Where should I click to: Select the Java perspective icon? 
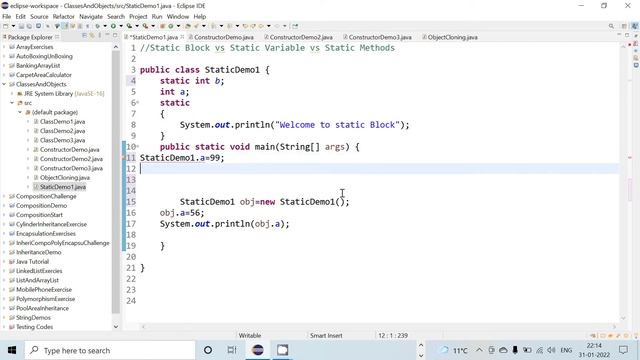pos(635,26)
